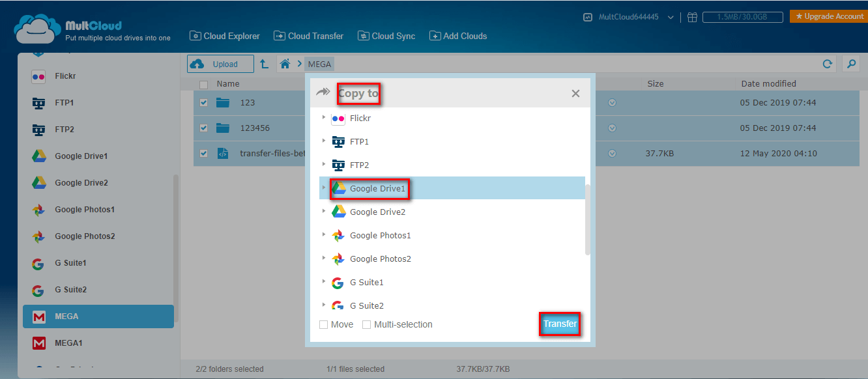Click the Upgrade Account button
Image resolution: width=868 pixels, height=379 pixels.
point(828,16)
